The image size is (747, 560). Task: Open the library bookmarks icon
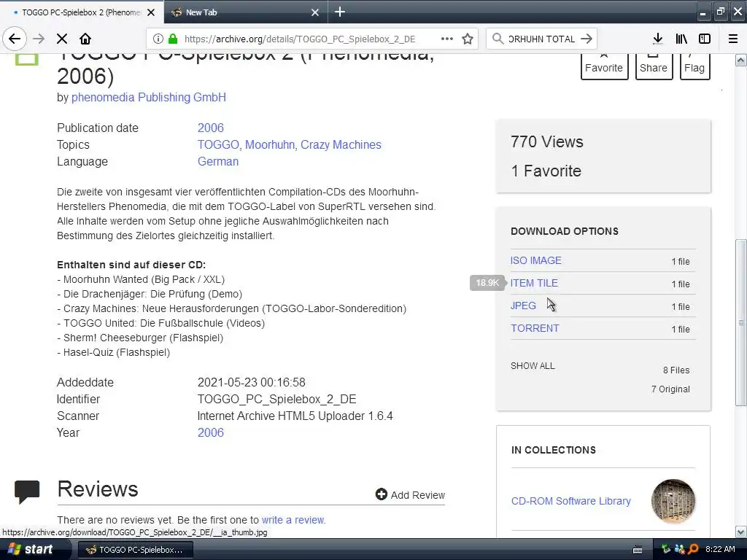pos(681,39)
